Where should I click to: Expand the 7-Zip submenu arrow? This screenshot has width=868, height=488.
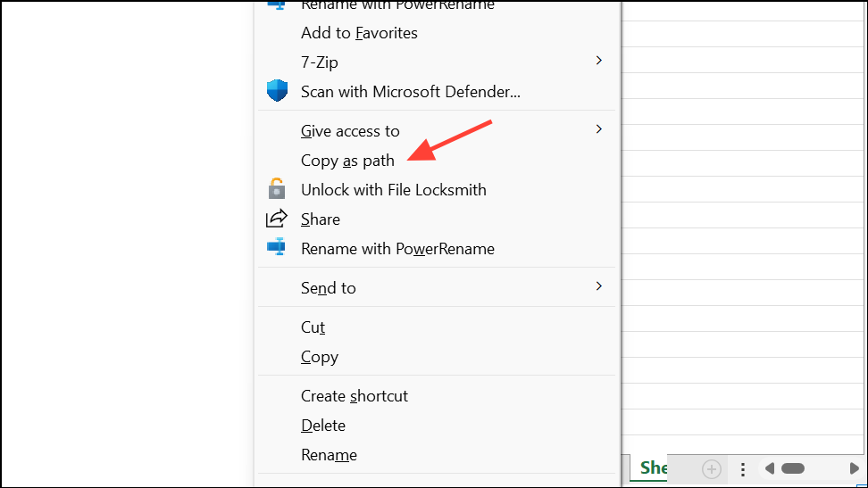click(x=598, y=61)
